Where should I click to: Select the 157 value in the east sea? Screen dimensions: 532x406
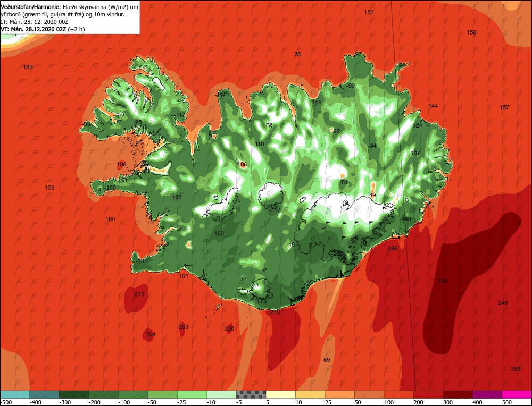[504, 107]
